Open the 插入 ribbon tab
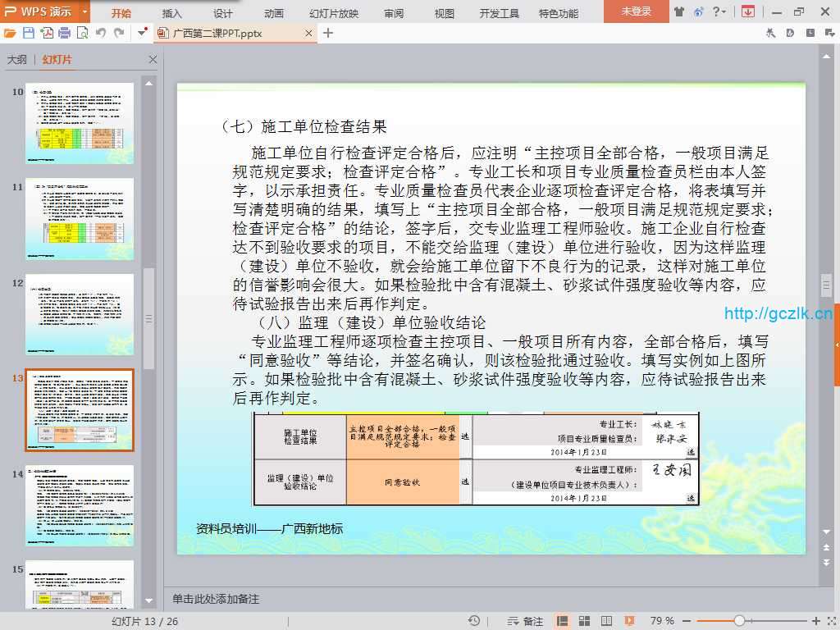This screenshot has height=630, width=840. point(172,13)
